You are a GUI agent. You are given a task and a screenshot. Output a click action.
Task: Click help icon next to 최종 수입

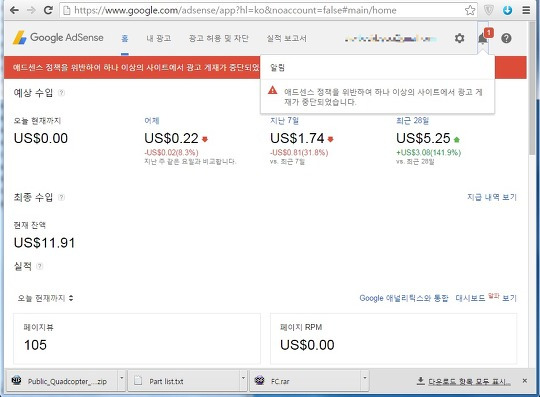tap(61, 197)
